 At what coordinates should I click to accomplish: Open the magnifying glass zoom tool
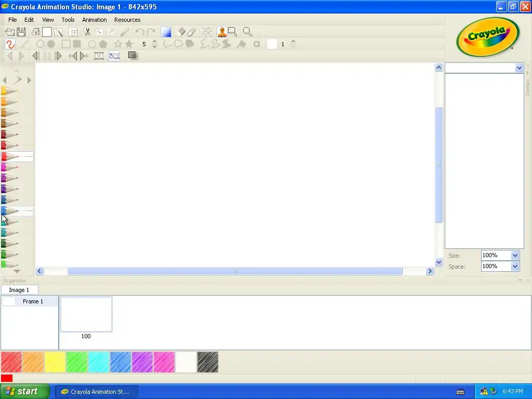coord(248,32)
